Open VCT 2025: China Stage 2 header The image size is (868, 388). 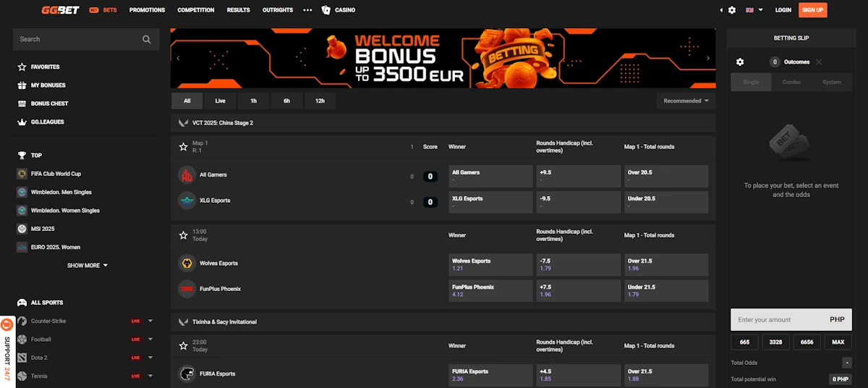click(x=443, y=123)
